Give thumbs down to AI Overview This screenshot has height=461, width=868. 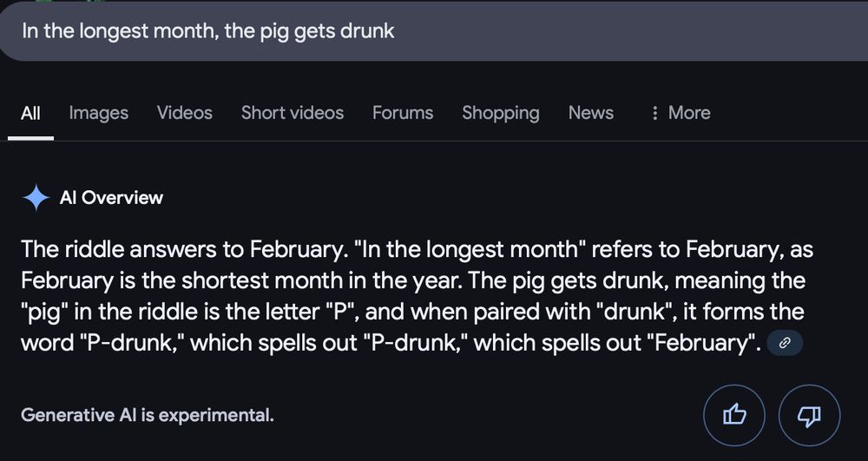(x=809, y=415)
